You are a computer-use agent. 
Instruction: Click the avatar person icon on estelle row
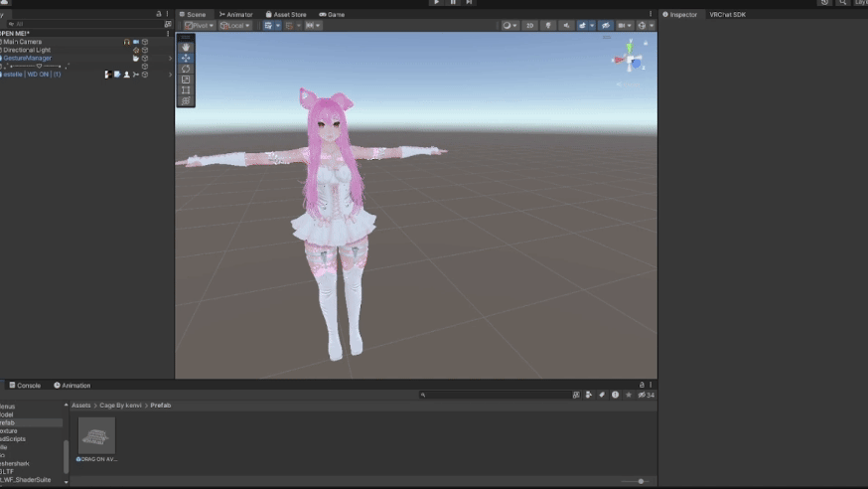[127, 75]
